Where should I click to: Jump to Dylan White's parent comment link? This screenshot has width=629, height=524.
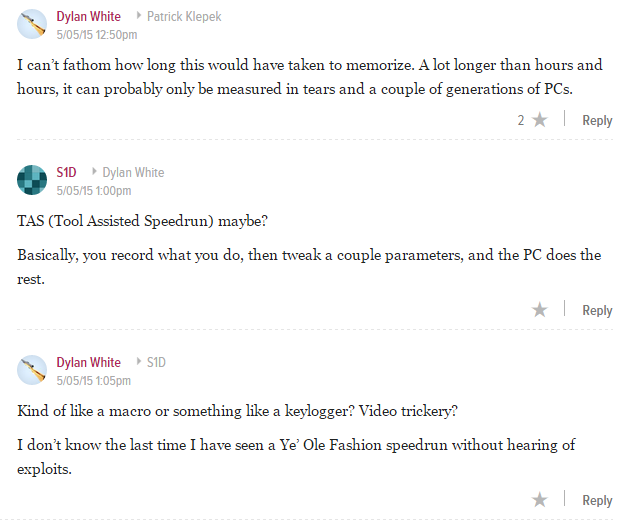tap(133, 172)
